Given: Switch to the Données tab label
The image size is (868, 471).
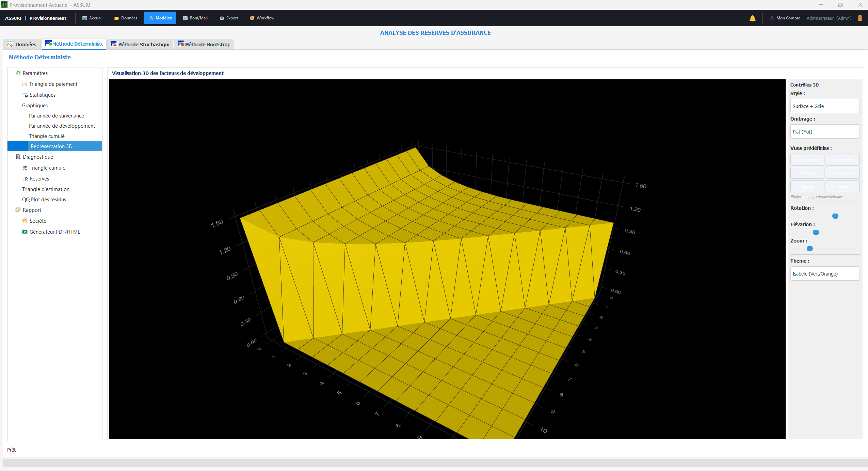Looking at the screenshot, I should tap(26, 44).
